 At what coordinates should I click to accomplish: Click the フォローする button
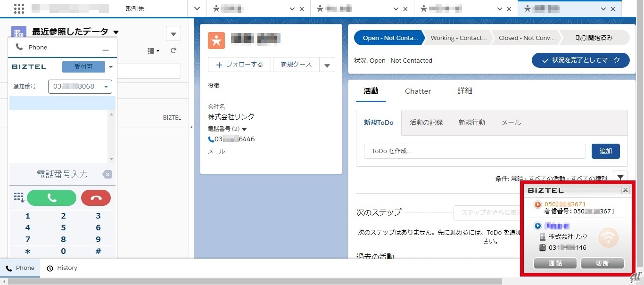pos(239,65)
